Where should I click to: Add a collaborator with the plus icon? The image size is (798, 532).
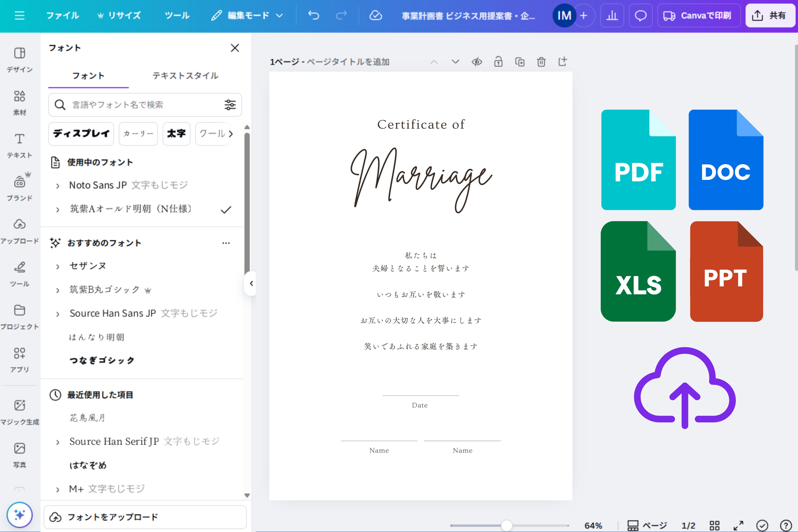coord(584,16)
